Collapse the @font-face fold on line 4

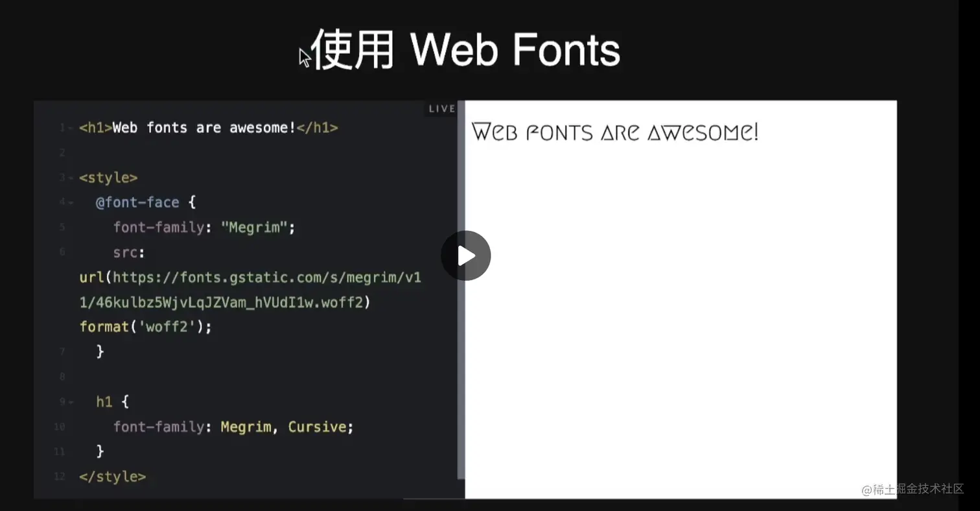coord(71,202)
